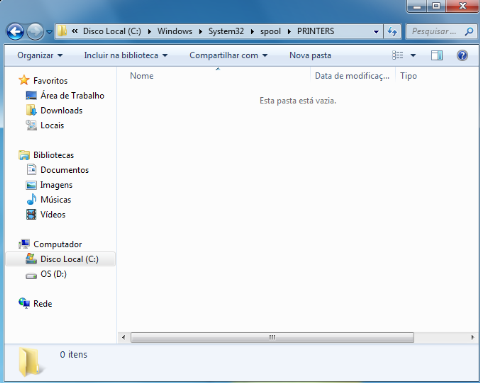Click the '0 itens' status text
480x383 pixels.
[74, 355]
